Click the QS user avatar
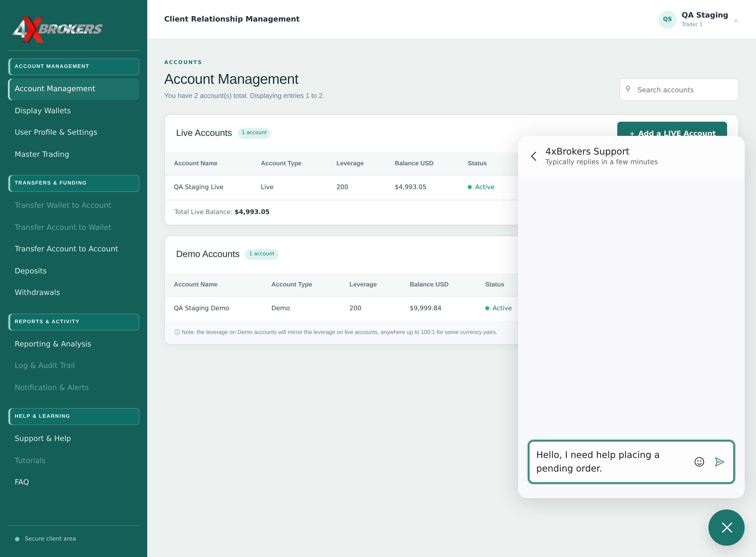The image size is (756, 557). (x=667, y=19)
